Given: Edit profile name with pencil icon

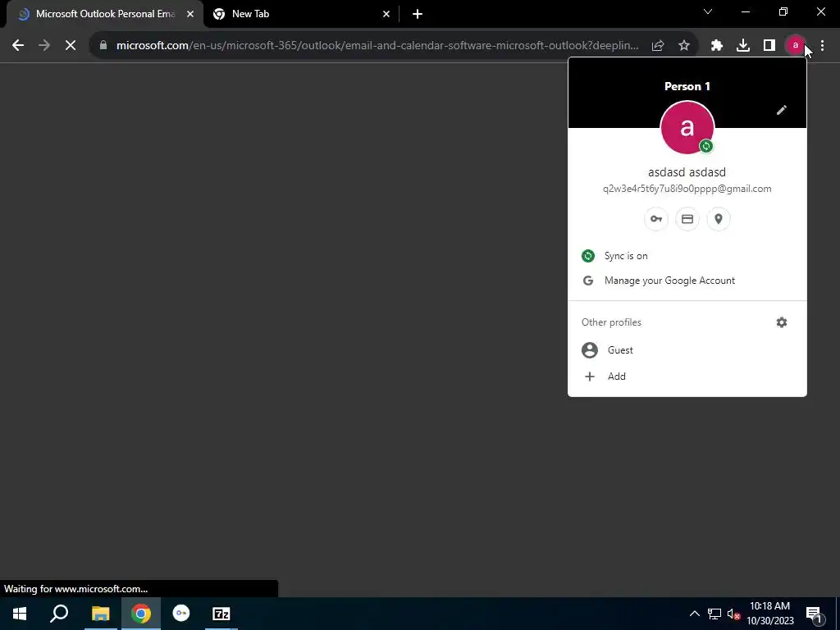Looking at the screenshot, I should [782, 110].
